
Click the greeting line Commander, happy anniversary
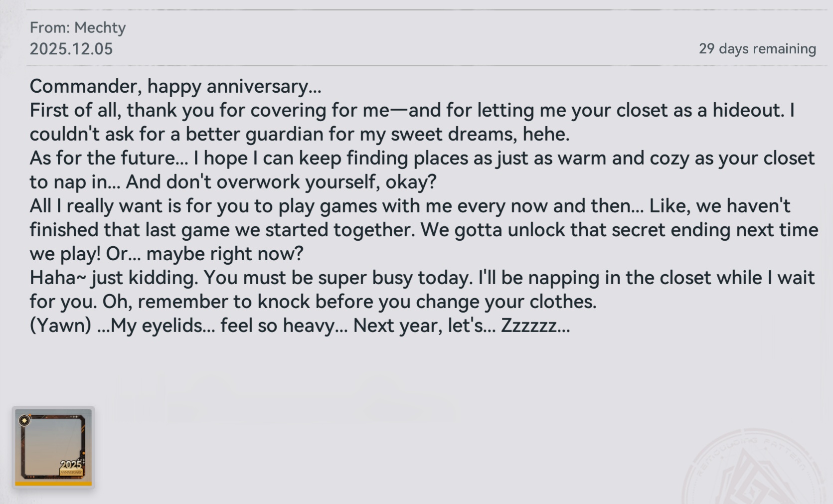(x=175, y=86)
